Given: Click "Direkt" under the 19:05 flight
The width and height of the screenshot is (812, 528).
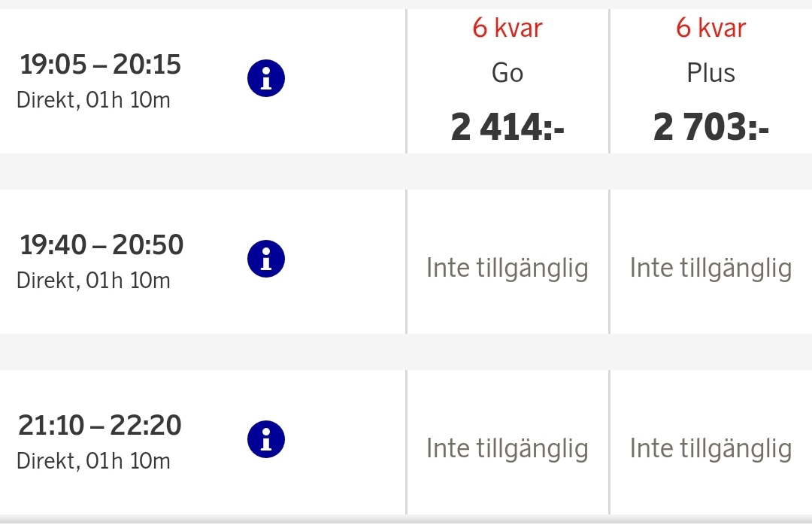Looking at the screenshot, I should [47, 100].
